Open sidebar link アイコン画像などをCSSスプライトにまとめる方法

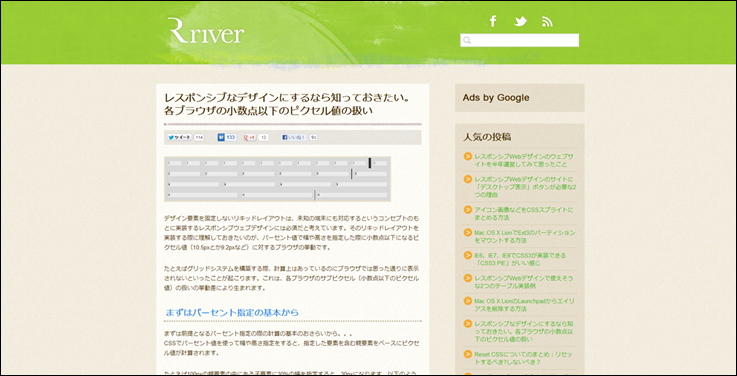click(x=524, y=213)
